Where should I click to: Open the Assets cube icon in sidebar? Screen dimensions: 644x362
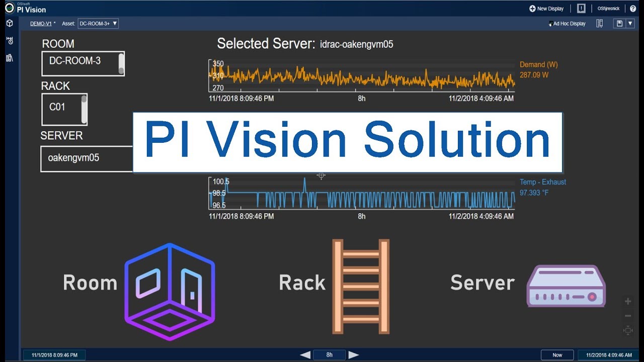9,24
